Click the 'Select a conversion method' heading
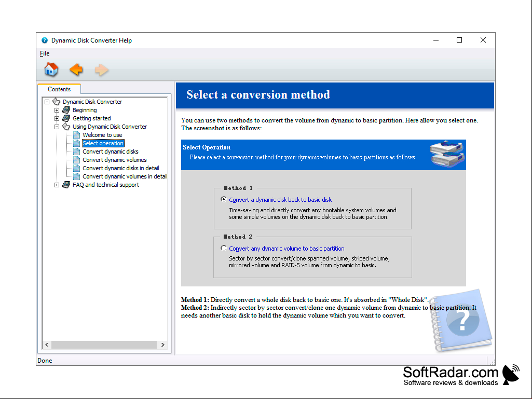 pyautogui.click(x=258, y=94)
